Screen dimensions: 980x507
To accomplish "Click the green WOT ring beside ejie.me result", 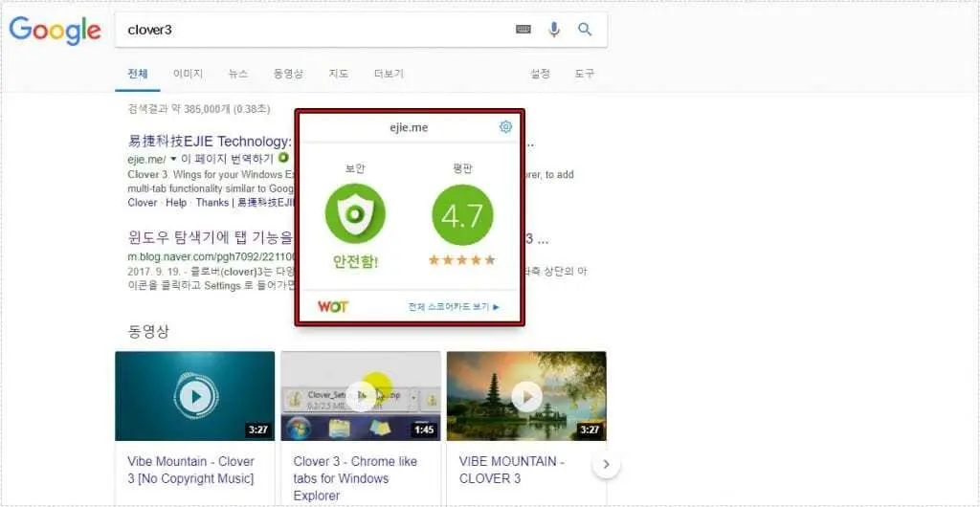I will (284, 158).
